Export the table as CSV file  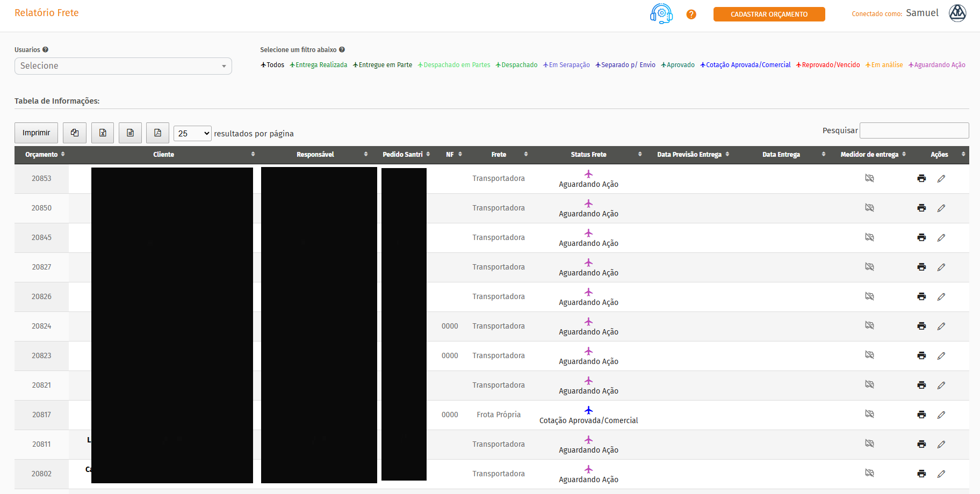pyautogui.click(x=130, y=133)
